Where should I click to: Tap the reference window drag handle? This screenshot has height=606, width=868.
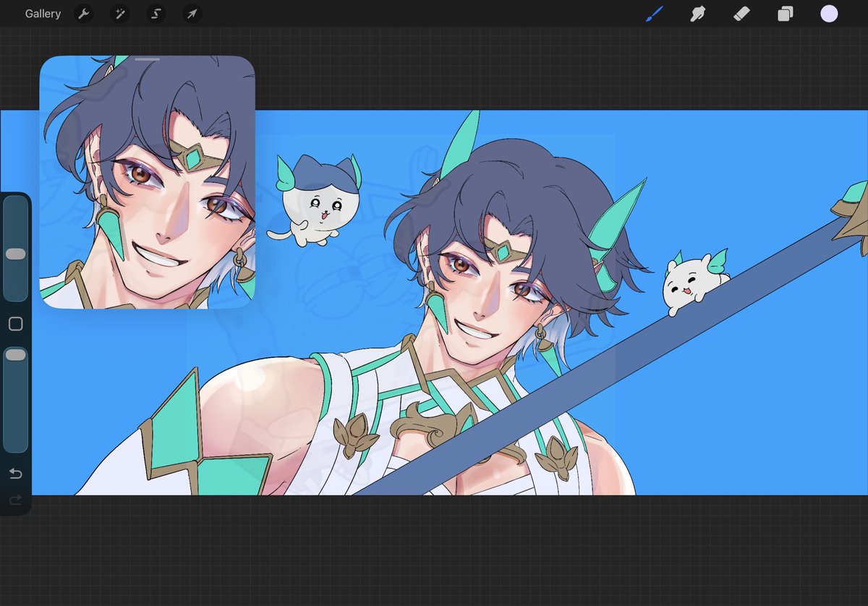coord(148,59)
